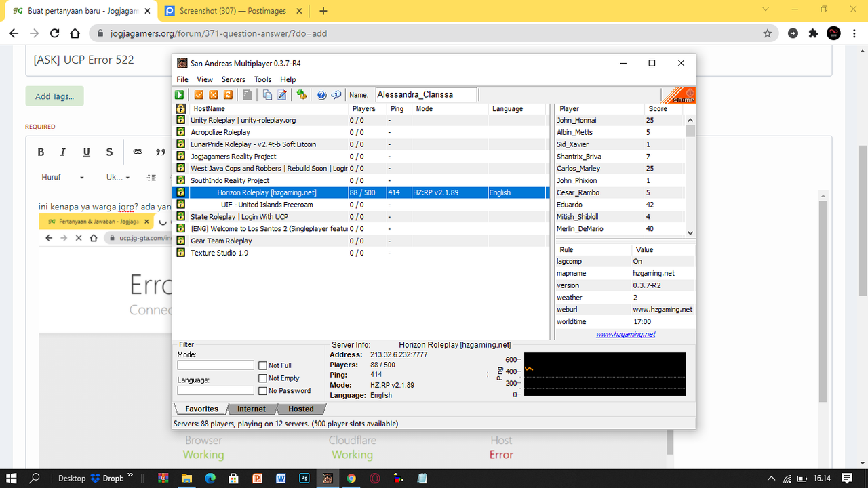
Task: Click the Chrome tab search chevron
Action: tap(766, 9)
